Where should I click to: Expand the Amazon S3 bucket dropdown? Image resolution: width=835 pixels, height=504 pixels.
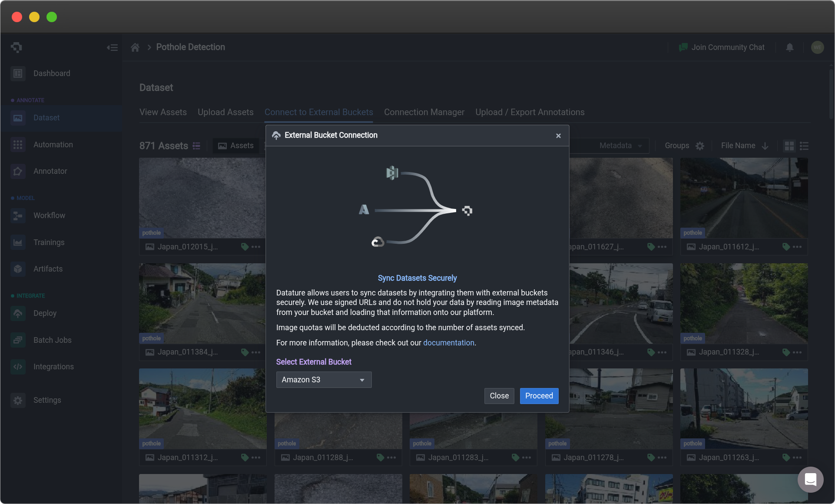click(x=324, y=380)
